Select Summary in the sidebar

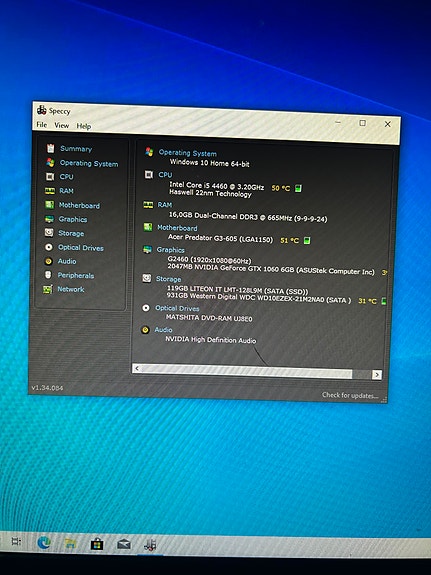(x=76, y=149)
